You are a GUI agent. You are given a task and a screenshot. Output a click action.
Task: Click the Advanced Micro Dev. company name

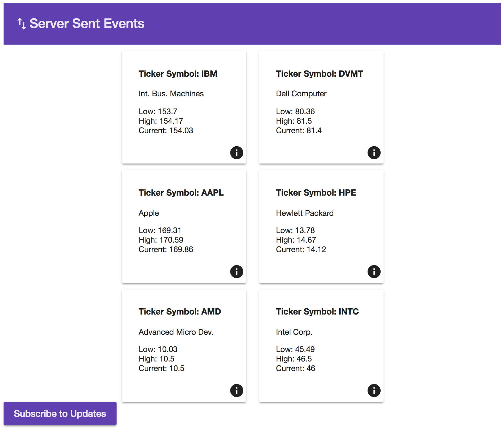pos(176,332)
